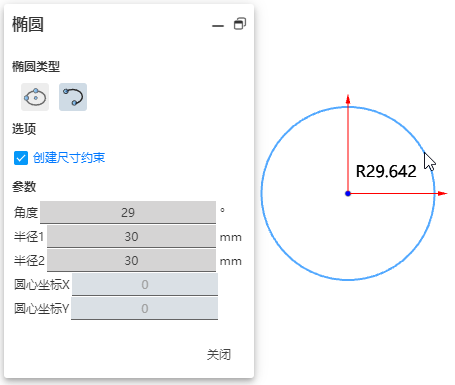
Task: Click the 圆心坐标X input field
Action: (x=145, y=284)
